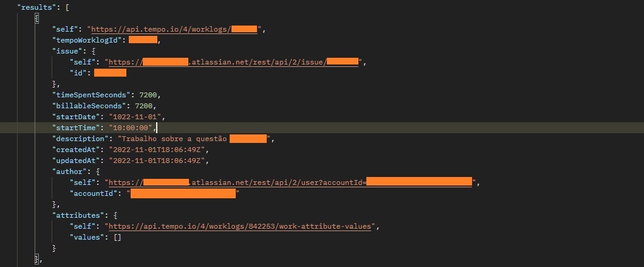Click the "issue" object key
This screenshot has height=267, width=644.
click(x=69, y=51)
